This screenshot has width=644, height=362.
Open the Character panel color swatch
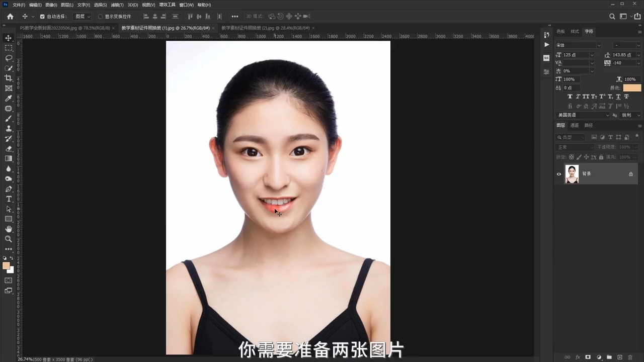pyautogui.click(x=632, y=87)
